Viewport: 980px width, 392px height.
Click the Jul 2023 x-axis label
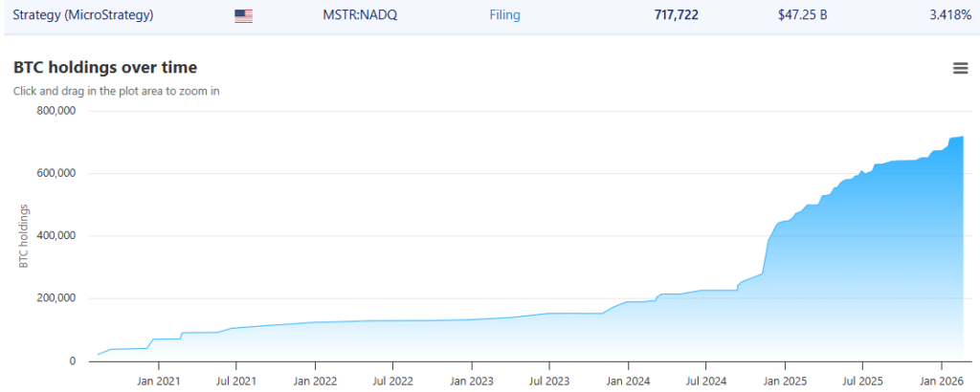point(548,381)
